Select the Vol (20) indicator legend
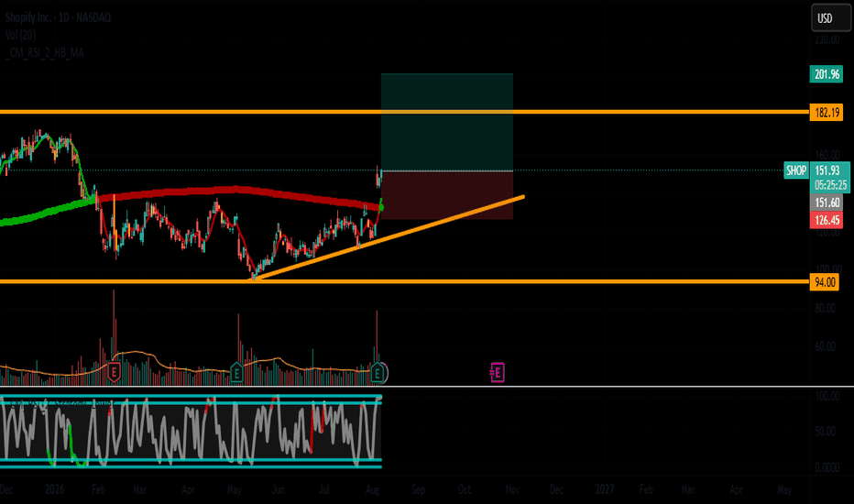The image size is (854, 504). tap(21, 35)
